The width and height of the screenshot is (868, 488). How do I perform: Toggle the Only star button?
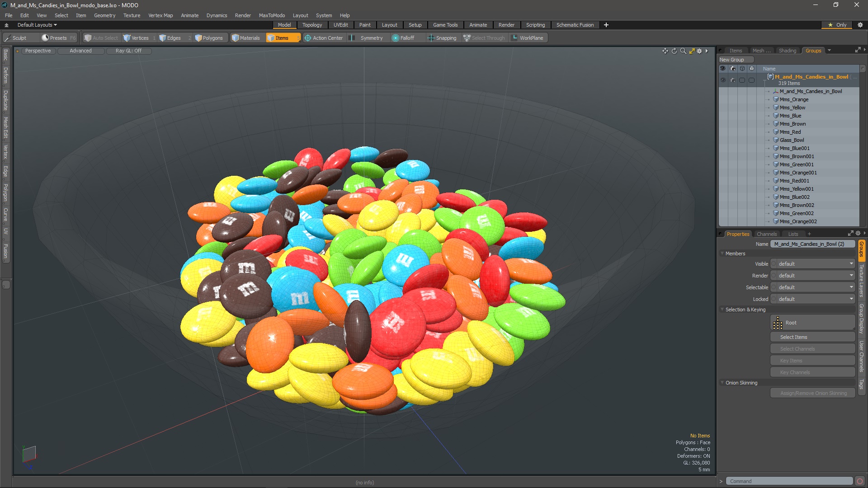pyautogui.click(x=837, y=25)
